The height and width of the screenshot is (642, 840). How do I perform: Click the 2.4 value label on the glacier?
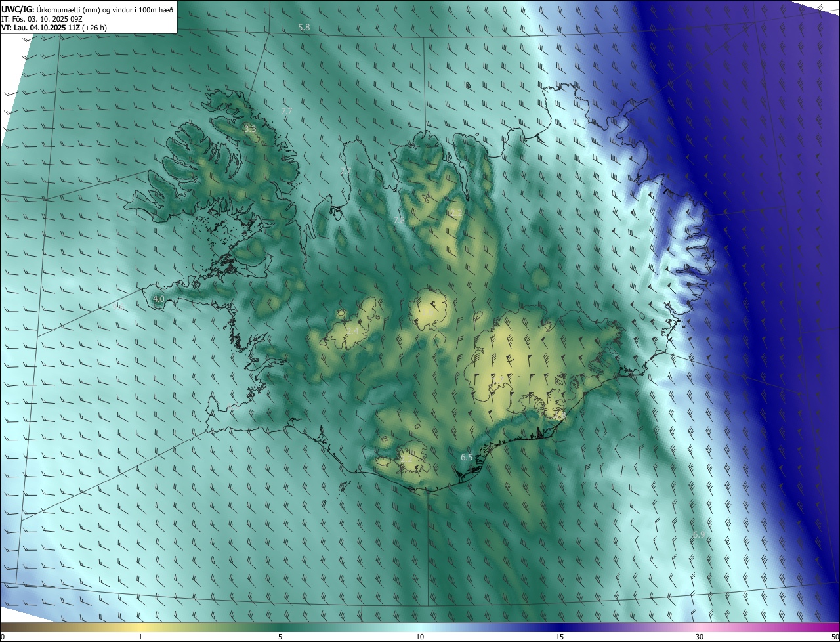click(x=353, y=332)
